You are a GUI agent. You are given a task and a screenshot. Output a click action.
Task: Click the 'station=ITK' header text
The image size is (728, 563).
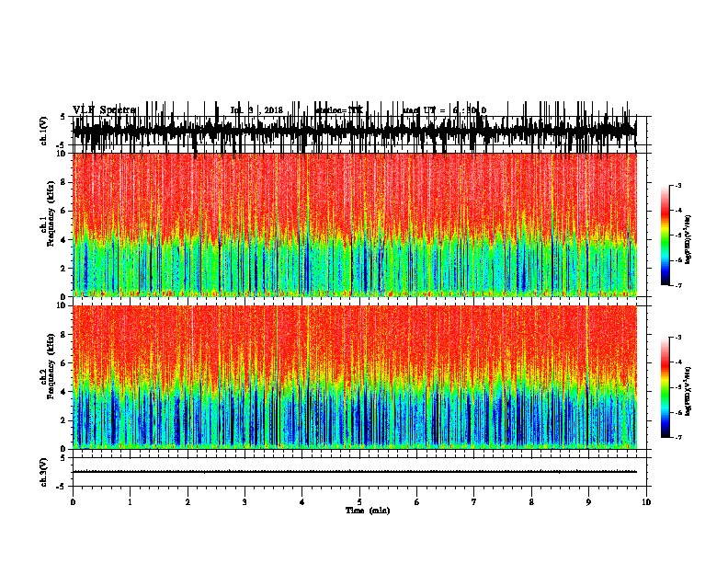(338, 110)
